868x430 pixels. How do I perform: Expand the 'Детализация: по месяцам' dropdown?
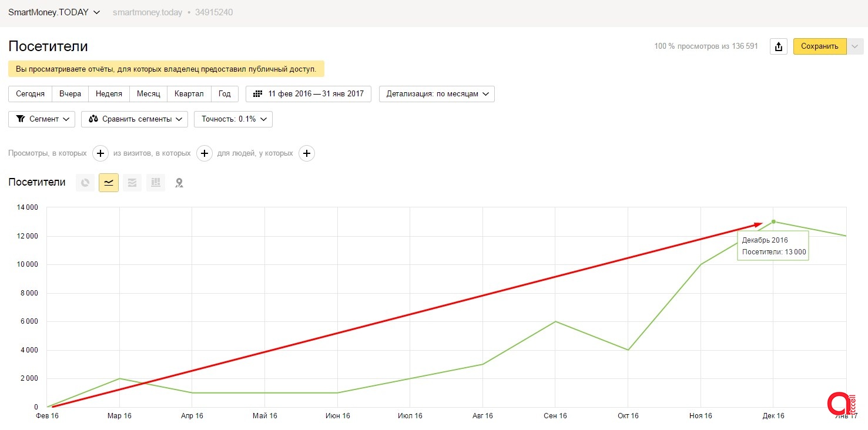point(437,94)
